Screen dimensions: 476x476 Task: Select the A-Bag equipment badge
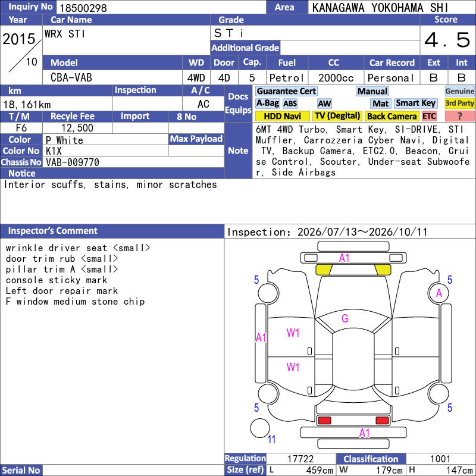point(267,104)
